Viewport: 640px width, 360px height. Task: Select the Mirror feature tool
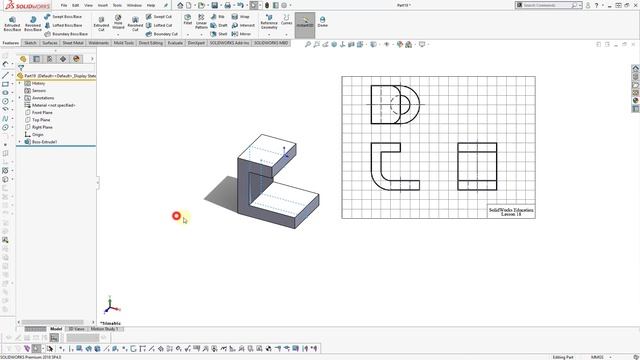[241, 34]
